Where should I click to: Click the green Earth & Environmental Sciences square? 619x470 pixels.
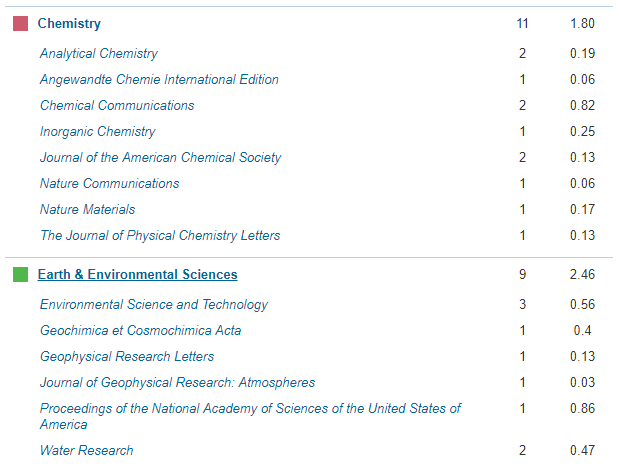coord(20,274)
